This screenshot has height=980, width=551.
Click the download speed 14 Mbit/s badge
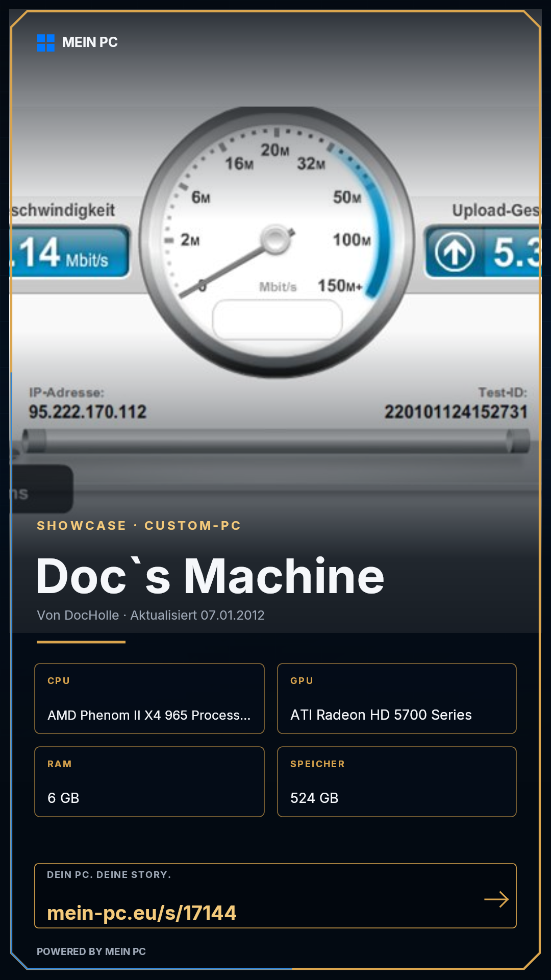(x=70, y=252)
